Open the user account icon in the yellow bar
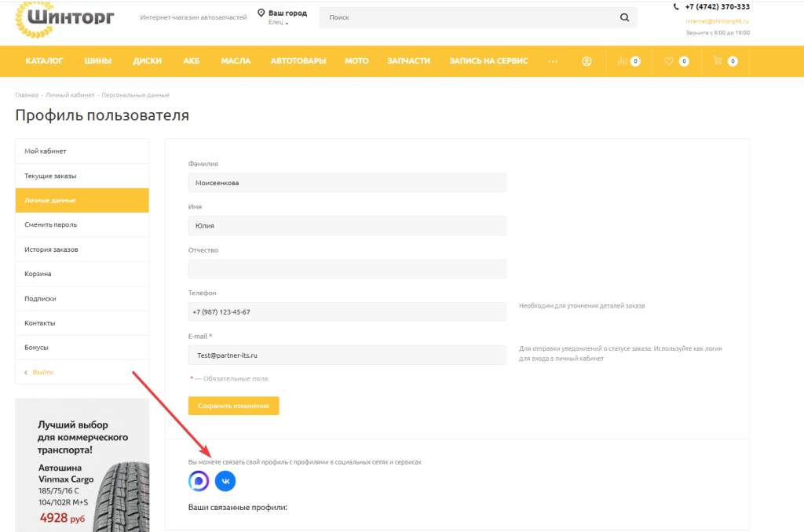This screenshot has height=532, width=804. pos(587,61)
